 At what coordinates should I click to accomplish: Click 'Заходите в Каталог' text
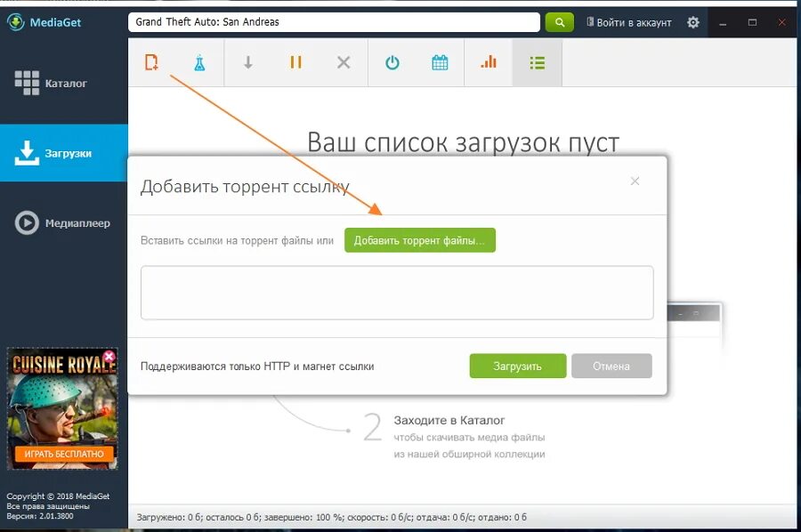click(x=449, y=420)
